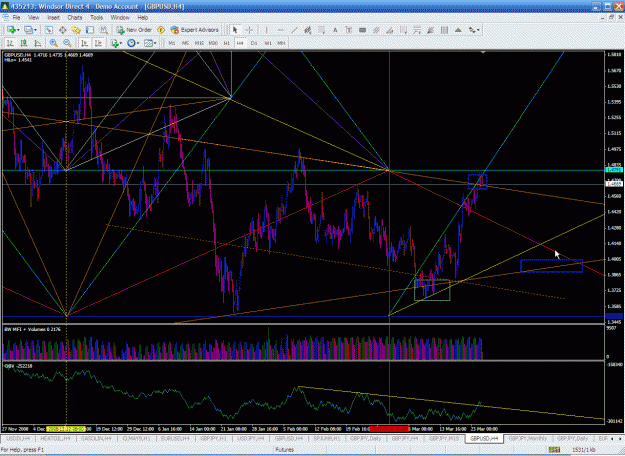This screenshot has width=625, height=456.
Task: Open the New Chart tool
Action: click(x=11, y=30)
